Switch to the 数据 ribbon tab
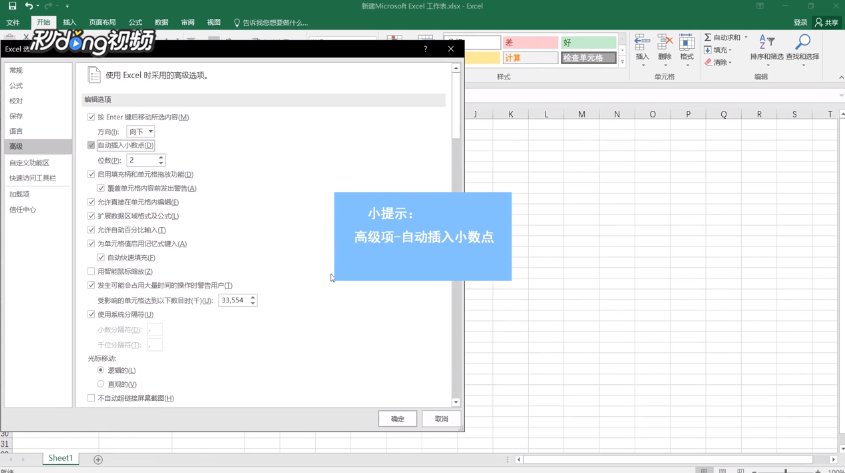The height and width of the screenshot is (473, 845). (x=161, y=23)
